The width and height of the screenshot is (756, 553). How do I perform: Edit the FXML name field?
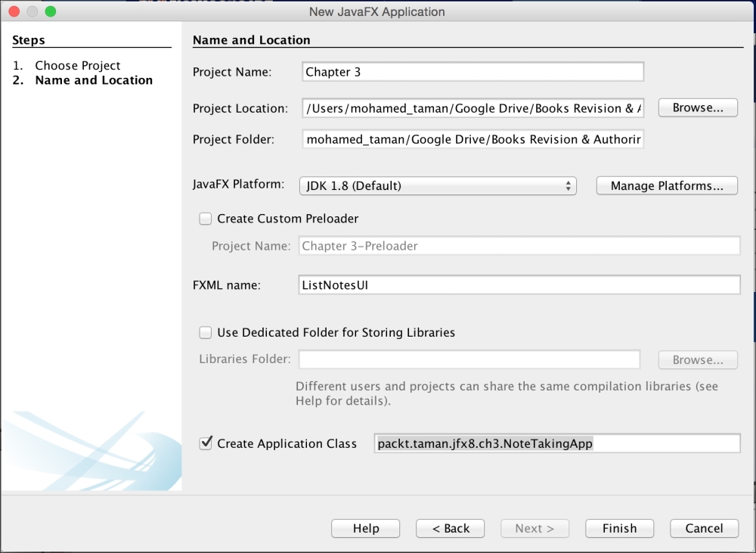point(519,285)
